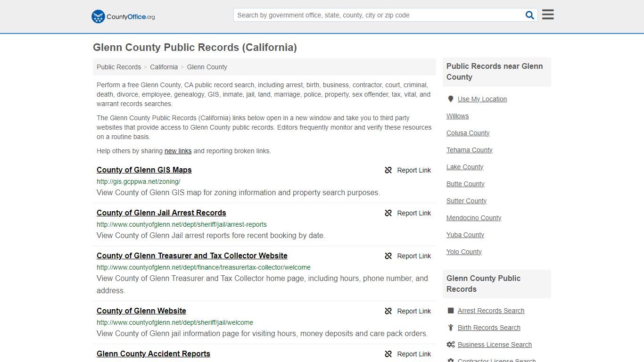The height and width of the screenshot is (362, 644).
Task: Follow the 'new links' sharing link
Action: (x=178, y=151)
